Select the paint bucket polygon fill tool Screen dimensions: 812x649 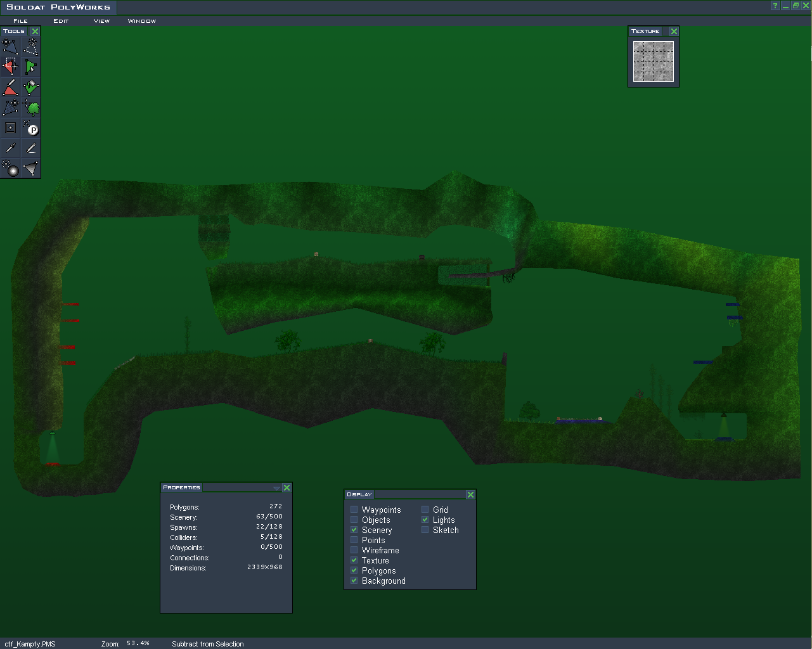tap(30, 87)
